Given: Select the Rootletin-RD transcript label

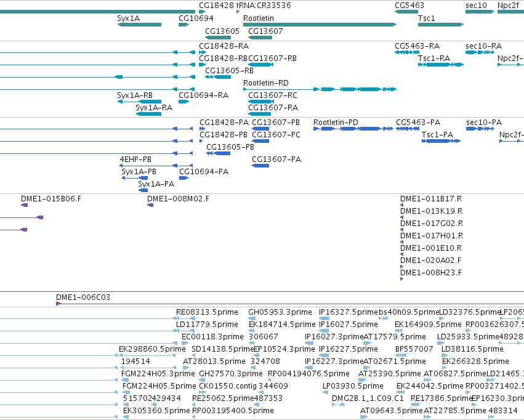Looking at the screenshot, I should (265, 83).
